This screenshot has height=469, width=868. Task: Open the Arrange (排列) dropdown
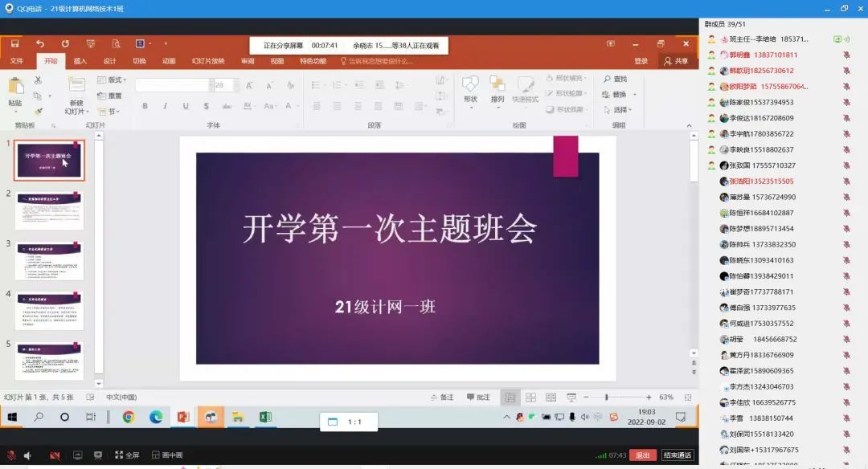click(x=497, y=91)
